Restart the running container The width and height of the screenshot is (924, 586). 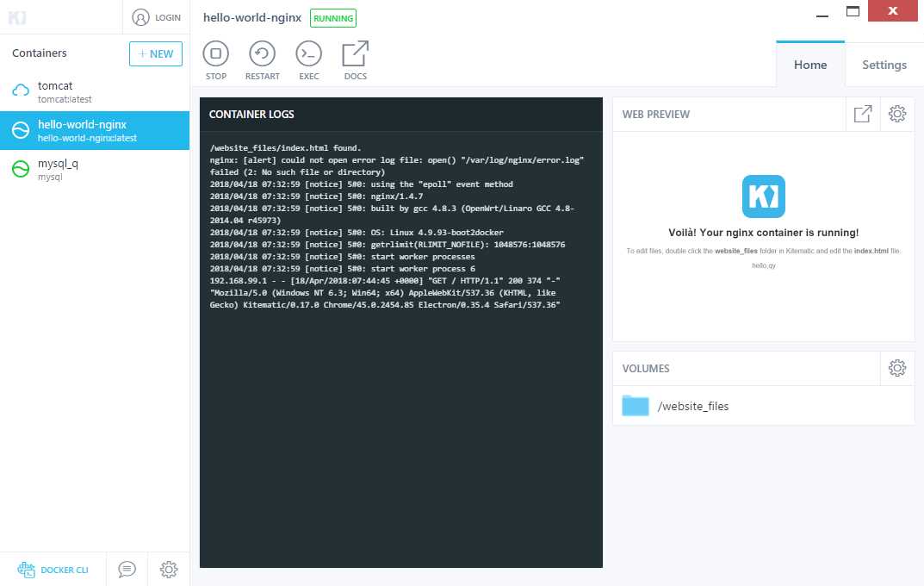click(263, 53)
